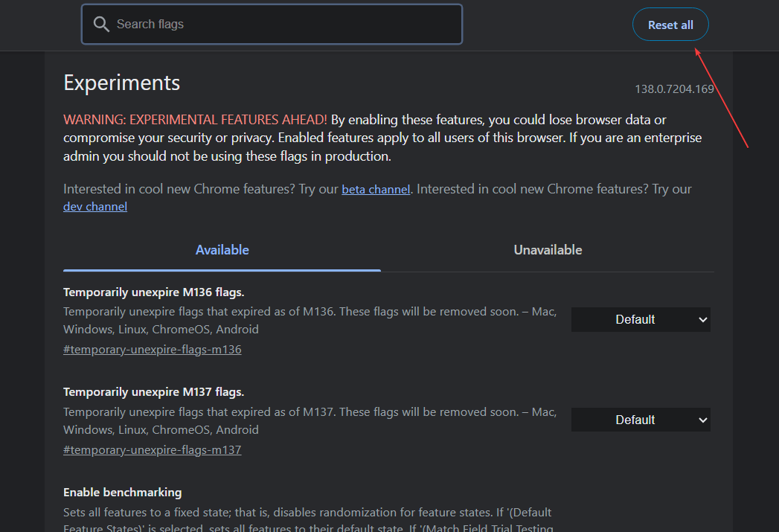Click the 'Temporarily unexpire M137 flags.' title
The width and height of the screenshot is (779, 532).
pyautogui.click(x=153, y=392)
